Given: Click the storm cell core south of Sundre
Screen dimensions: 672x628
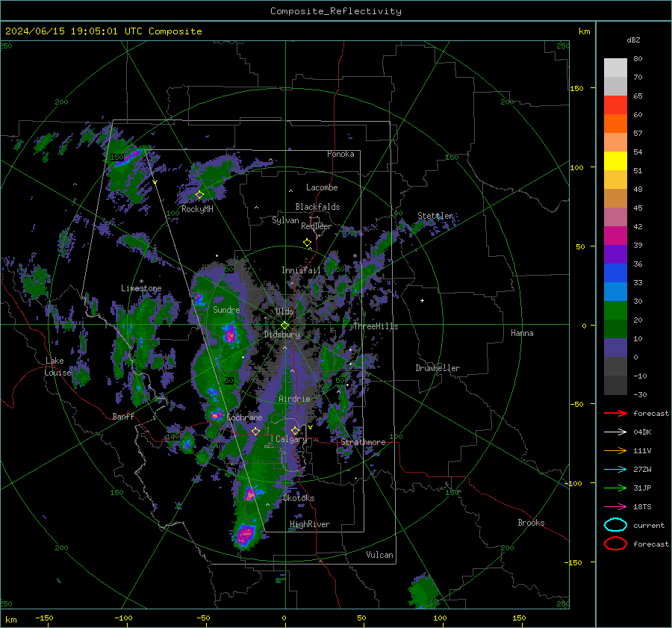Looking at the screenshot, I should [x=230, y=334].
